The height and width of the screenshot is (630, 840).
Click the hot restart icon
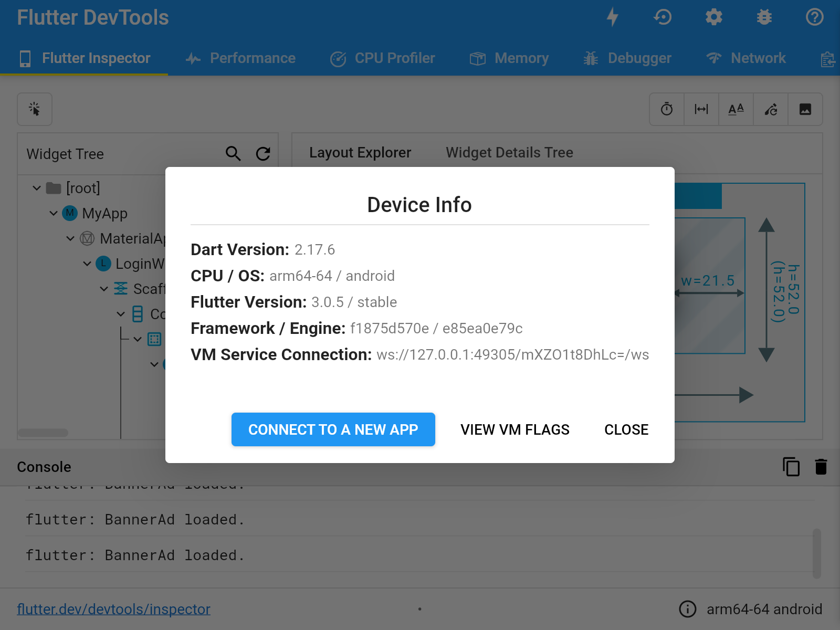point(663,17)
